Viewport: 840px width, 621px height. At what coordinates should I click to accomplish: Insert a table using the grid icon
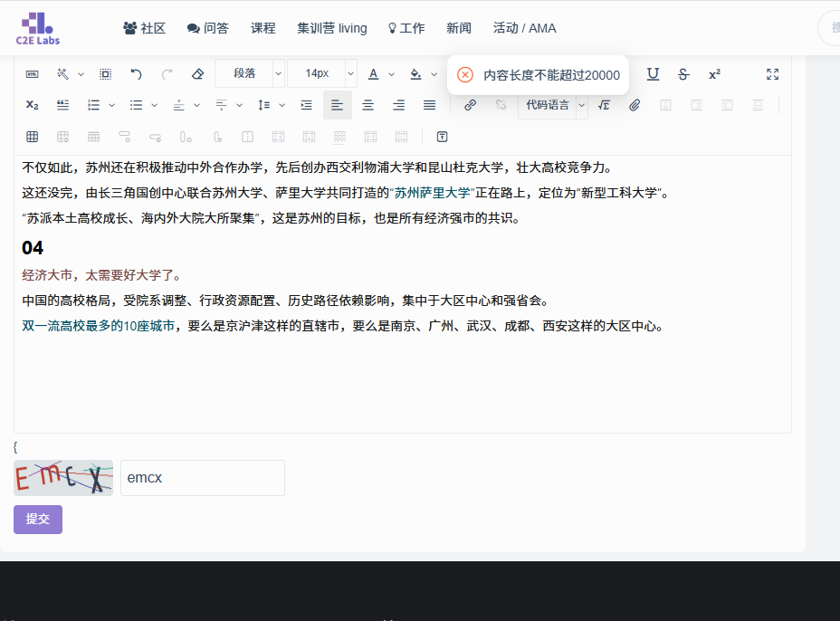[32, 137]
